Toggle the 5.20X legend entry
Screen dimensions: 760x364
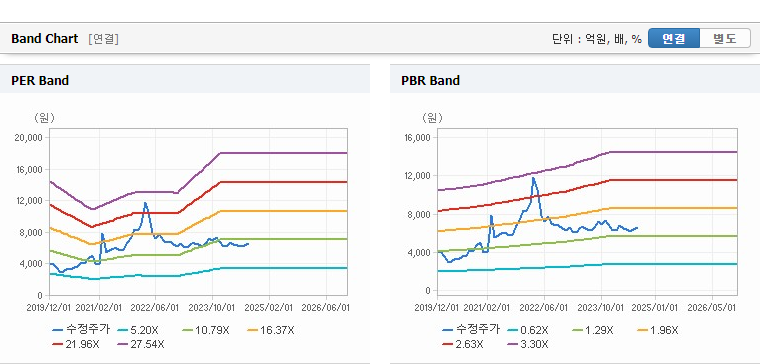138,331
